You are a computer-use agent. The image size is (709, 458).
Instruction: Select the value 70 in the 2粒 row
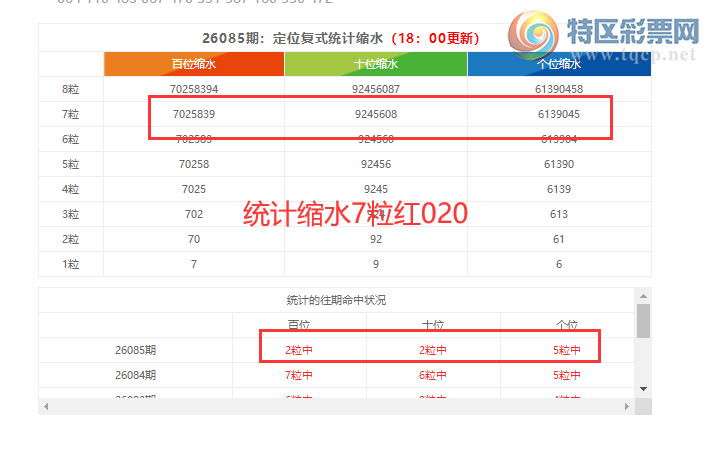194,239
